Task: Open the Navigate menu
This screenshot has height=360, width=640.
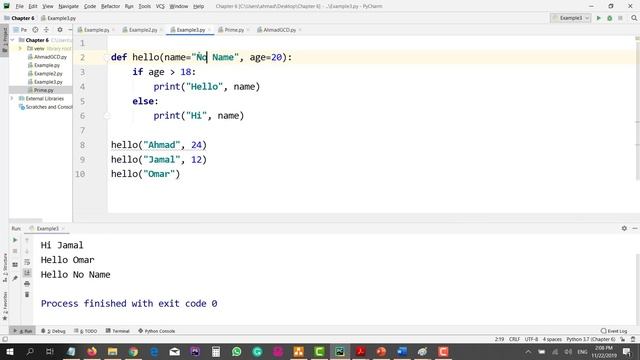Action: [x=68, y=6]
